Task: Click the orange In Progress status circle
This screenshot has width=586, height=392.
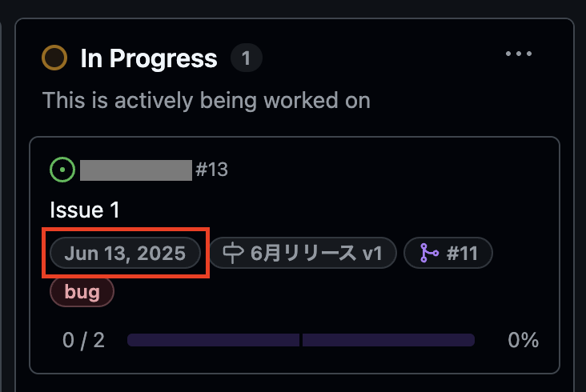Action: (54, 58)
